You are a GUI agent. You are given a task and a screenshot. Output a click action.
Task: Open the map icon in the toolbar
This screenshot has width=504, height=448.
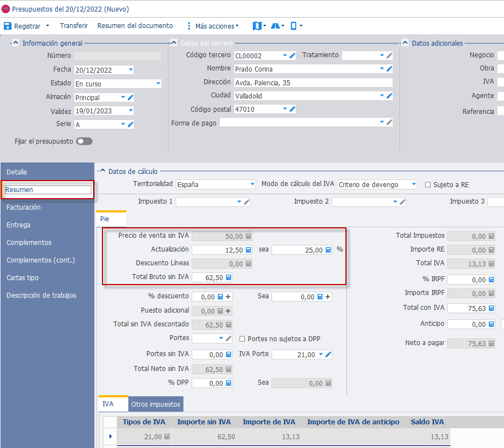pyautogui.click(x=257, y=26)
